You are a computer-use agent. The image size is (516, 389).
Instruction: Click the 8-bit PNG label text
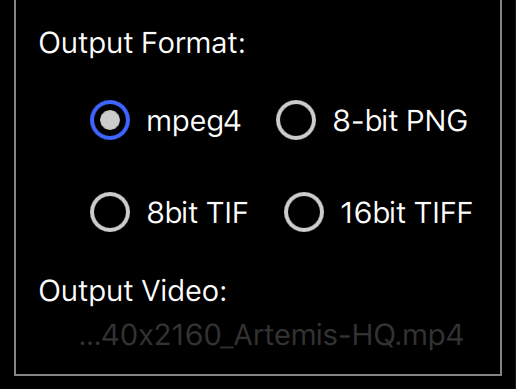(x=400, y=120)
